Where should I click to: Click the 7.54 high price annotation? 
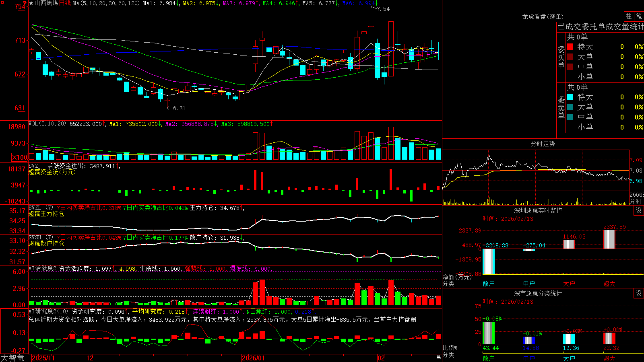click(383, 9)
